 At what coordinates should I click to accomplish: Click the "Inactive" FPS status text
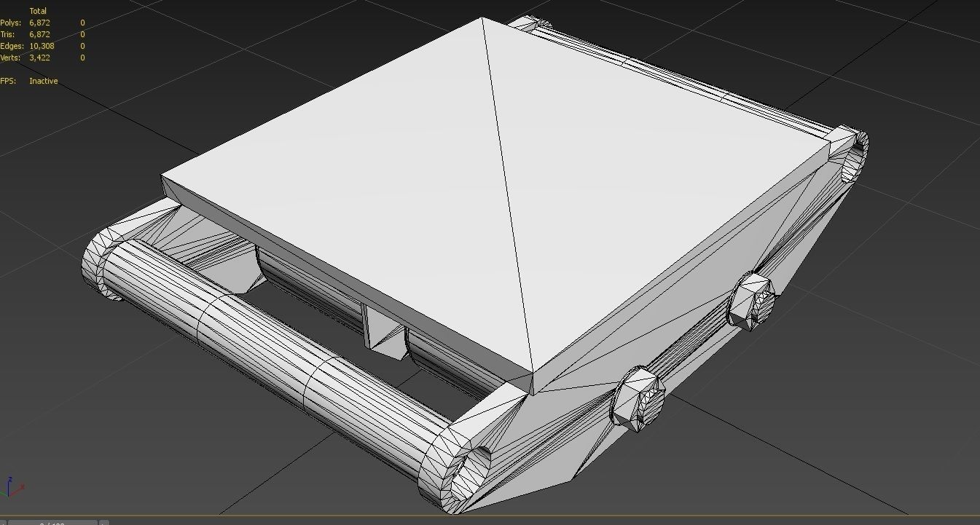pyautogui.click(x=43, y=81)
